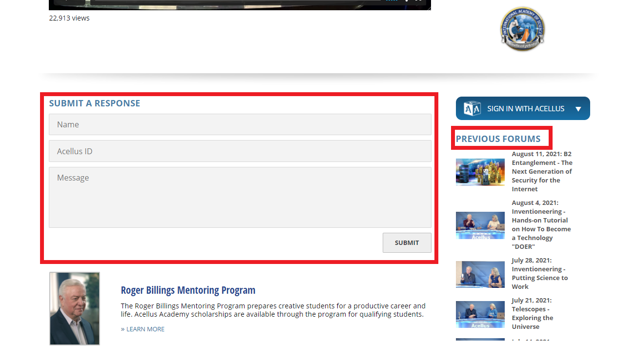Click the Sign In With Acellus text

(526, 108)
